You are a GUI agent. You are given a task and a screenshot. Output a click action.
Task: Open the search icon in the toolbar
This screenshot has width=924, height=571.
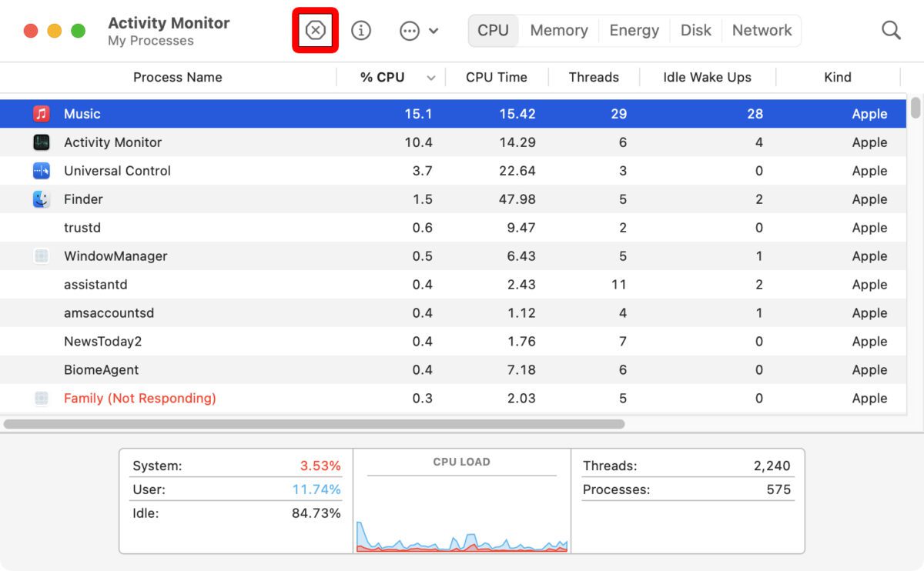coord(890,30)
